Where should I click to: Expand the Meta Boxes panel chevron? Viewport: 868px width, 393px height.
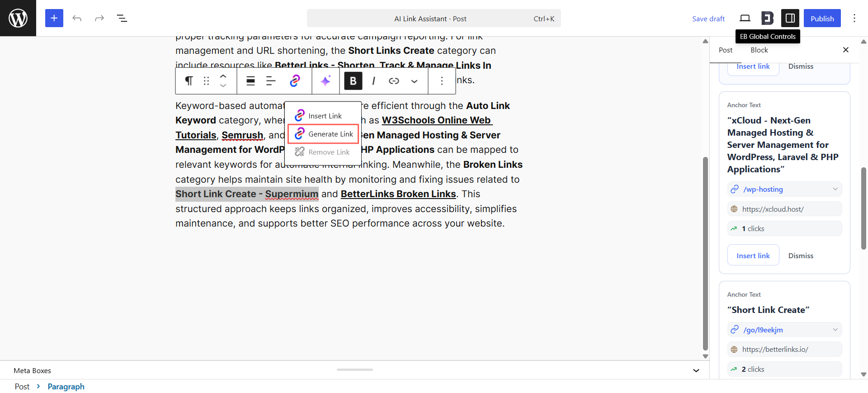tap(696, 370)
